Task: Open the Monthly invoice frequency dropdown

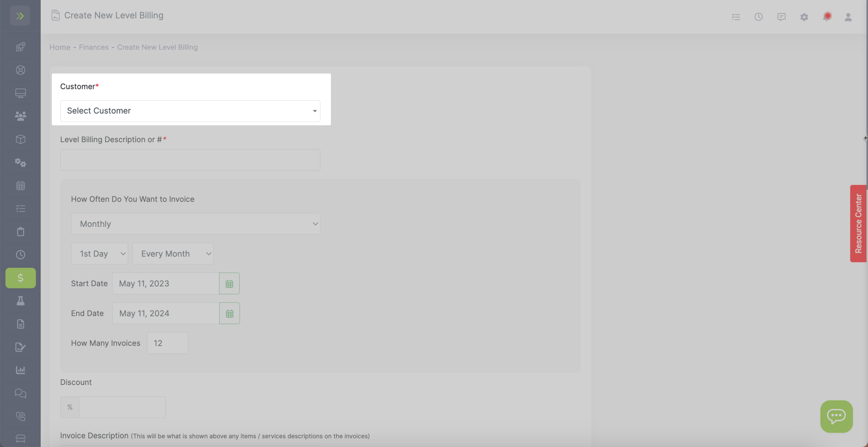Action: [196, 224]
